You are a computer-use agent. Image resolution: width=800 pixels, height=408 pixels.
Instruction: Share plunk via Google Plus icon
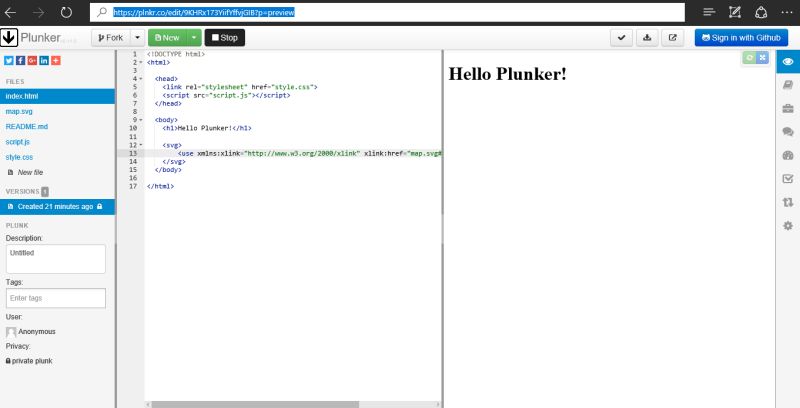coord(32,60)
